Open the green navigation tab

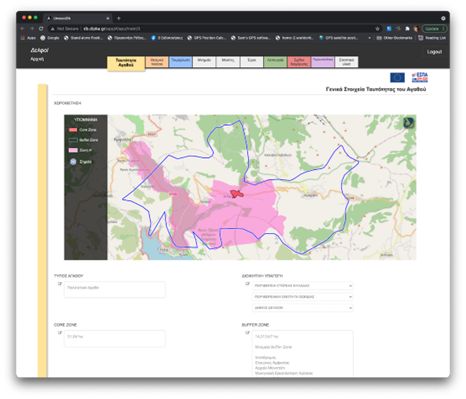click(275, 62)
